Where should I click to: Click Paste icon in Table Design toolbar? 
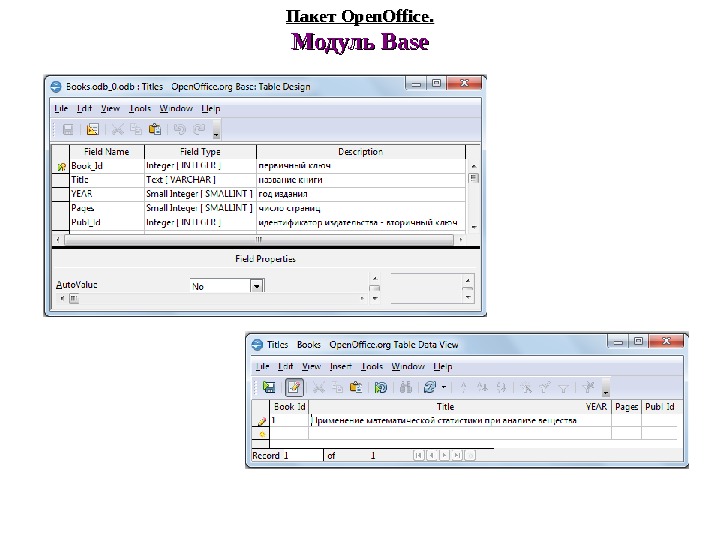click(155, 129)
